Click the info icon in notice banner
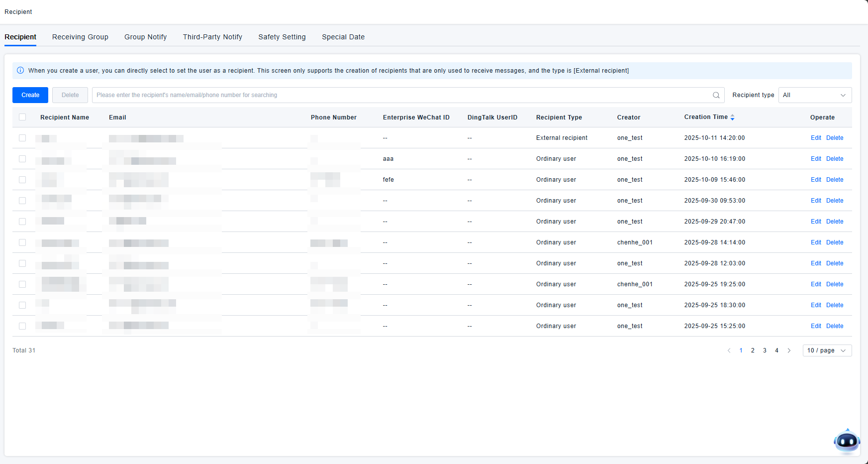The height and width of the screenshot is (464, 868). 20,71
